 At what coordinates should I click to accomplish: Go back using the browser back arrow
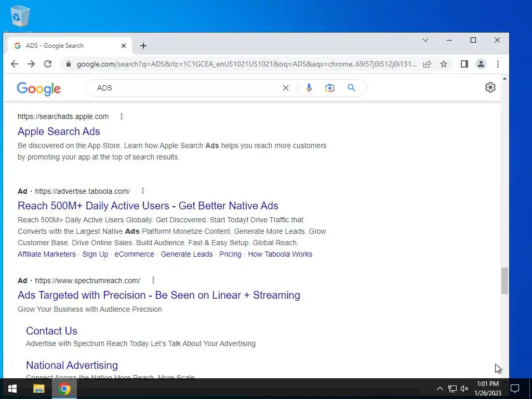click(x=14, y=64)
